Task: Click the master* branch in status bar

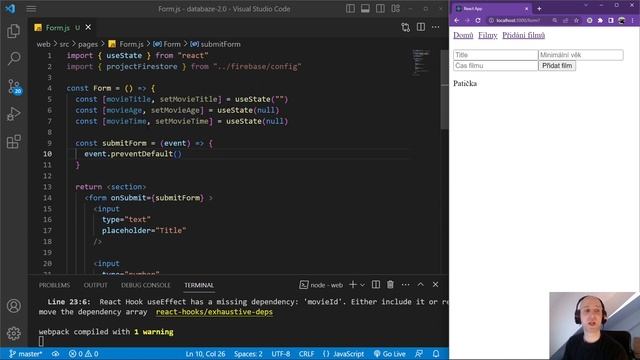Action: point(25,354)
